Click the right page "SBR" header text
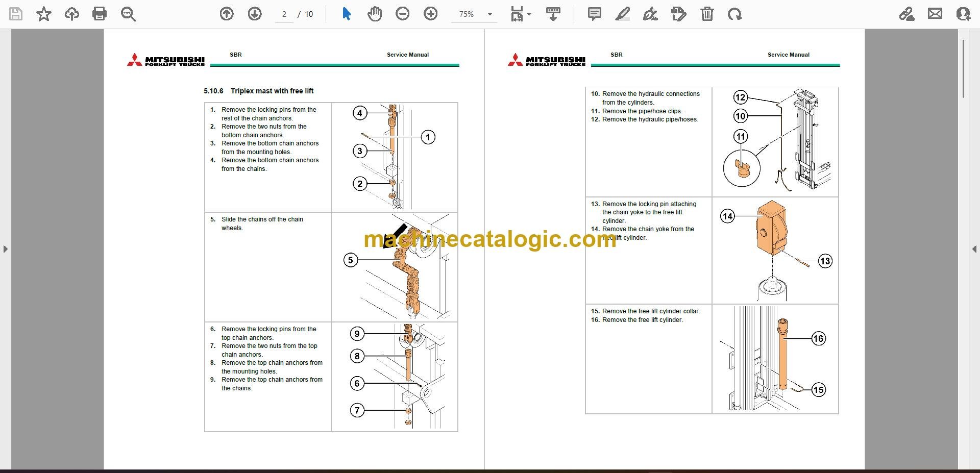The width and height of the screenshot is (980, 473). (617, 55)
